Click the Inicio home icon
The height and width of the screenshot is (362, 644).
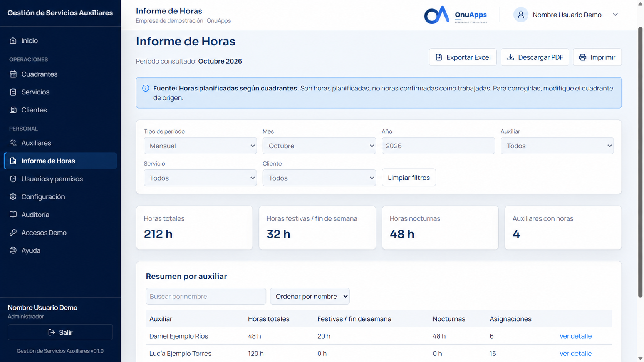click(x=13, y=40)
